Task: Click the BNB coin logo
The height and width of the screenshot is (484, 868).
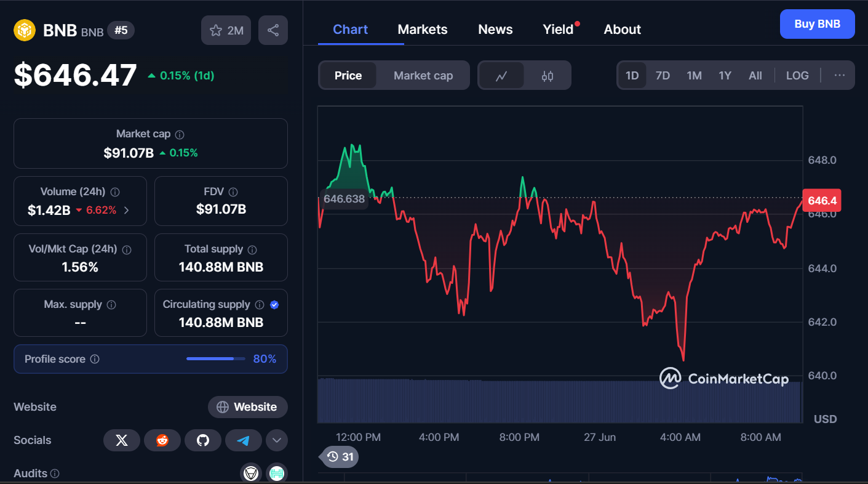Action: click(25, 30)
